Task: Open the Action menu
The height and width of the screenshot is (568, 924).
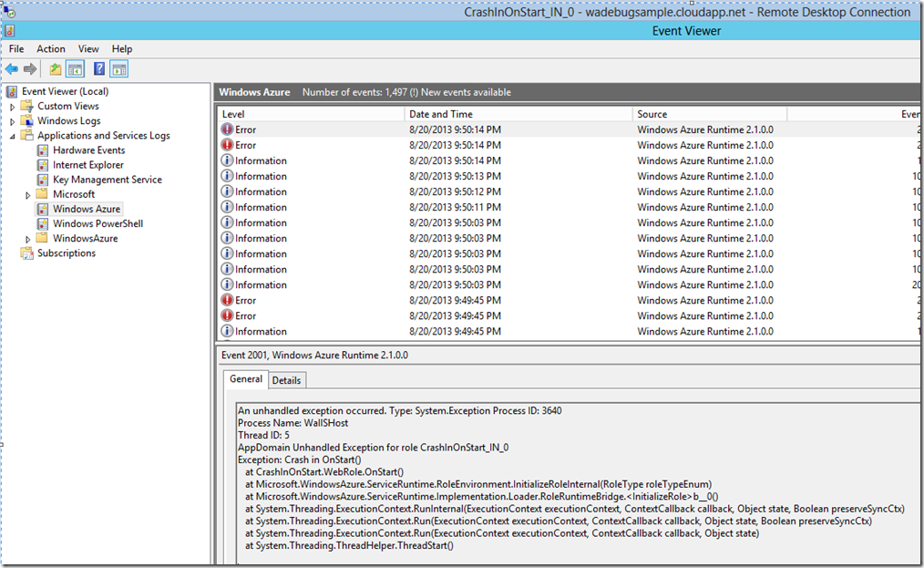Action: (x=51, y=49)
